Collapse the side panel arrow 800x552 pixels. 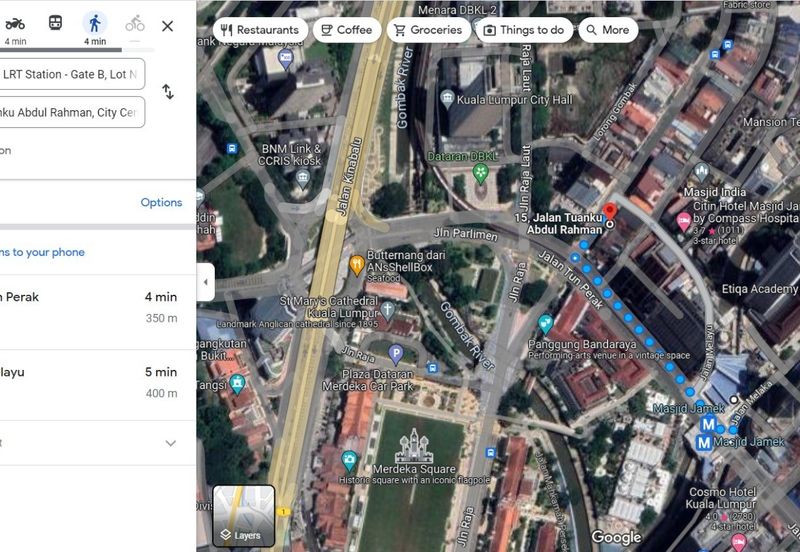(205, 282)
